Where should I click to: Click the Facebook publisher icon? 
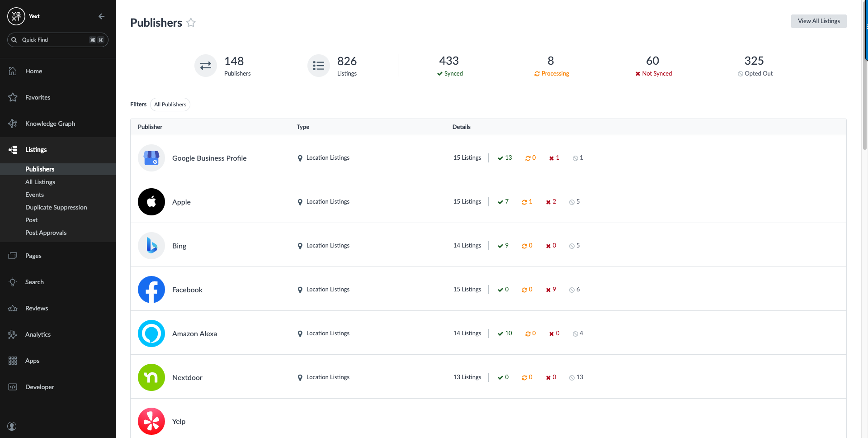pos(151,289)
